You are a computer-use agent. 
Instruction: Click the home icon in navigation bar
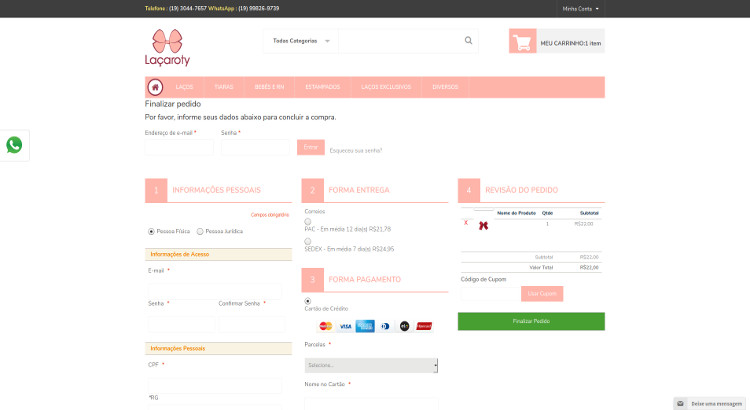(155, 88)
